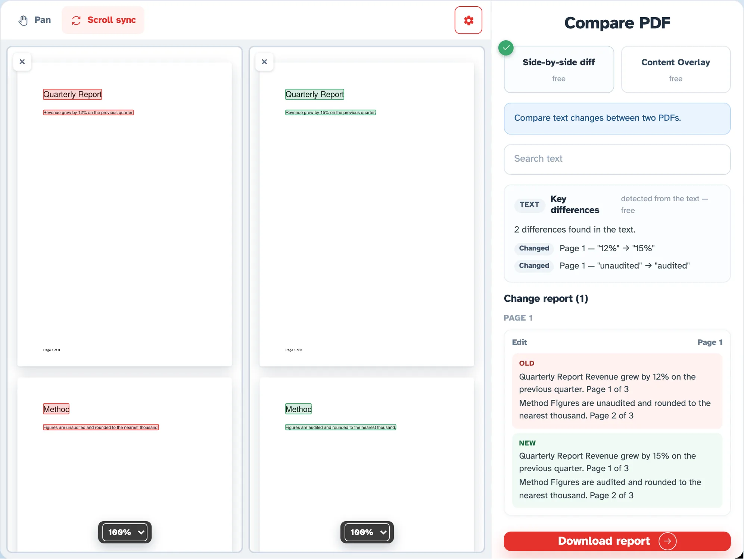Expand left zoom chevron arrow
Image resolution: width=744 pixels, height=560 pixels.
pyautogui.click(x=141, y=532)
